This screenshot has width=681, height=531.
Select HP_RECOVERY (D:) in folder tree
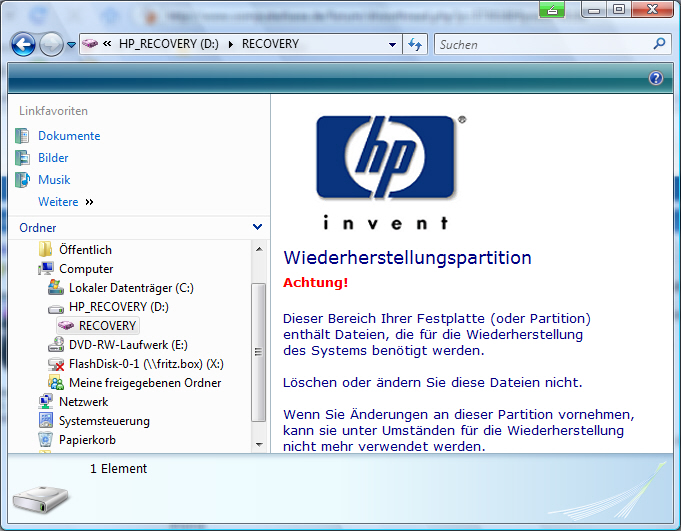point(119,307)
